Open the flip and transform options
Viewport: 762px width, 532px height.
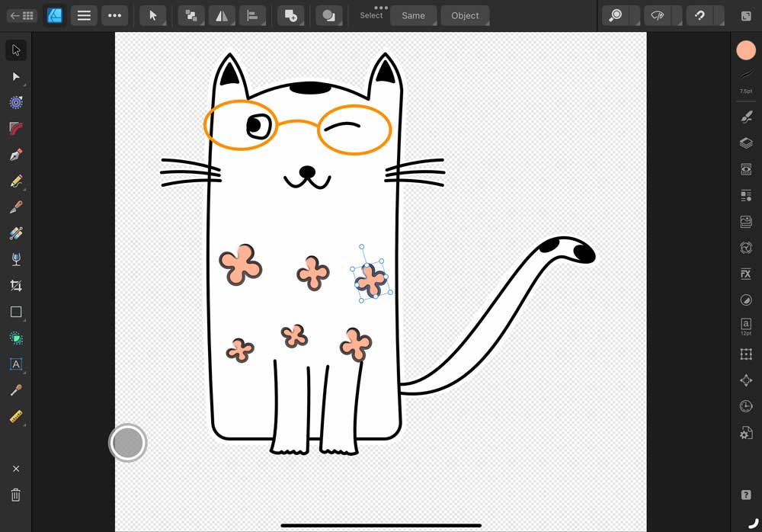point(222,15)
